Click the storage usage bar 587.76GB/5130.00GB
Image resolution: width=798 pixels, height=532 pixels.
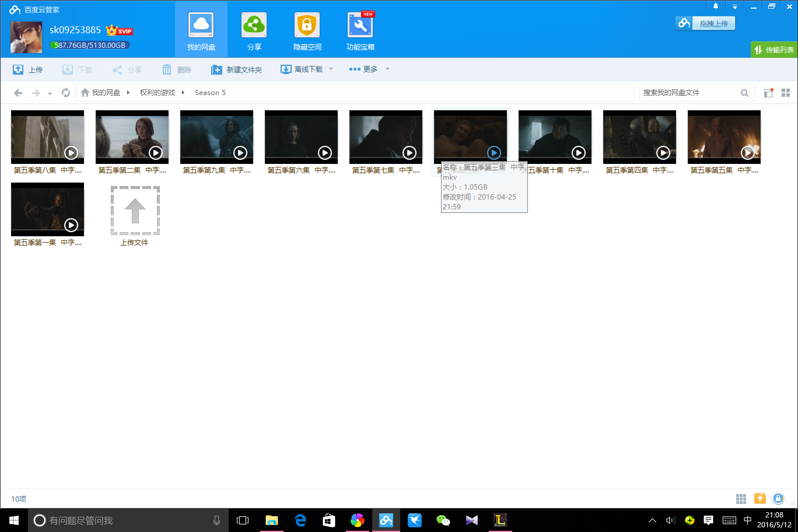click(90, 45)
